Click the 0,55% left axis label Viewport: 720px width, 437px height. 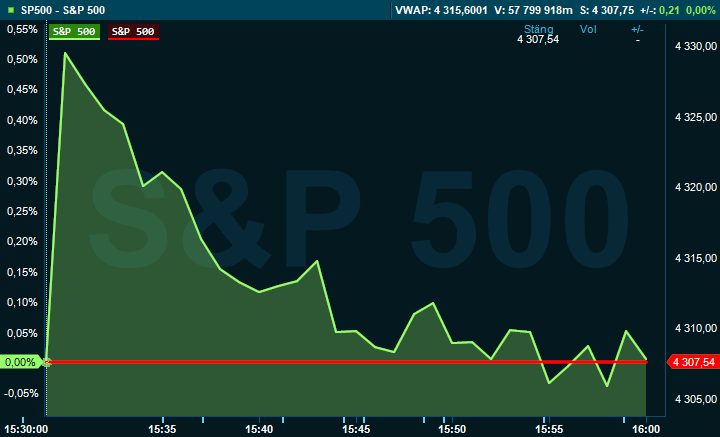[22, 29]
